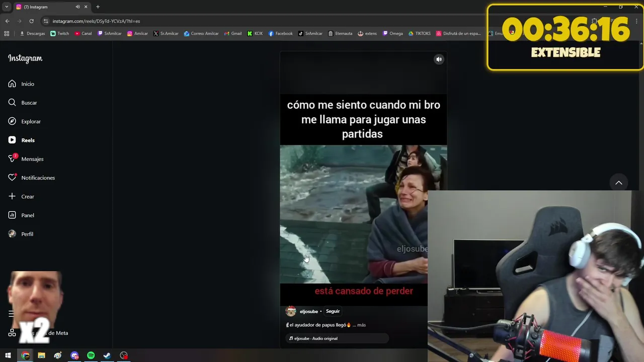Open the Canal YouTube bookmark
The height and width of the screenshot is (362, 644).
pos(83,34)
